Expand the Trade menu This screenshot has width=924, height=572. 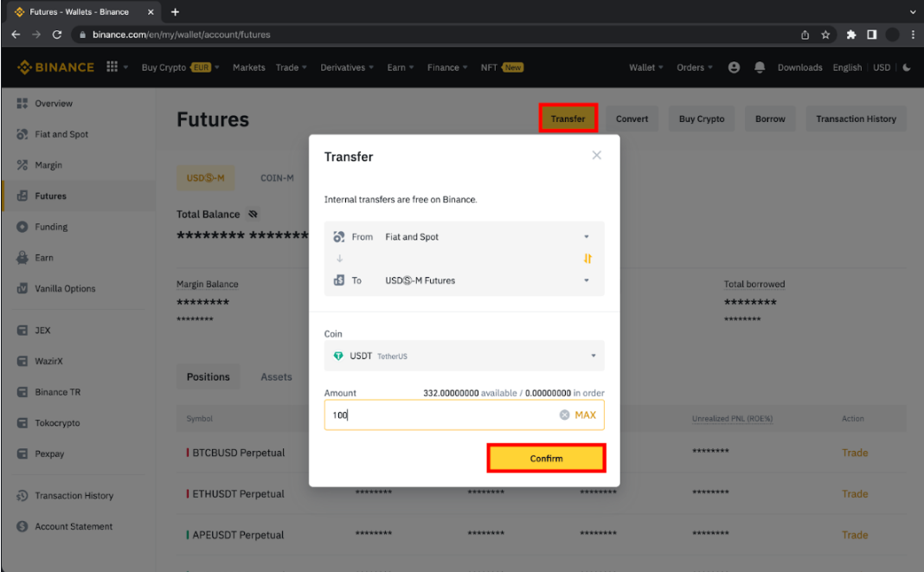[291, 67]
